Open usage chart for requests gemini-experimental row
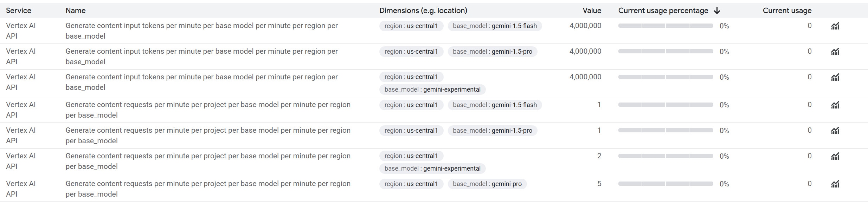The height and width of the screenshot is (224, 868). coord(835,156)
